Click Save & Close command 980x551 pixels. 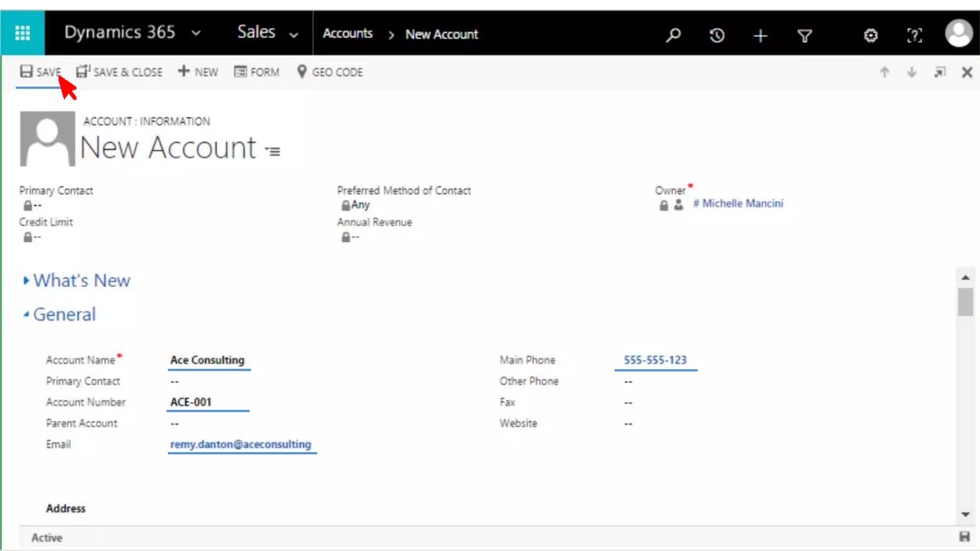pos(119,72)
